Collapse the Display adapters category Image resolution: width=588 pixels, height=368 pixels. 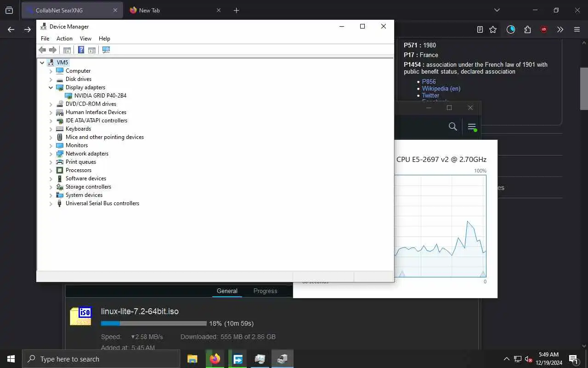(x=51, y=87)
